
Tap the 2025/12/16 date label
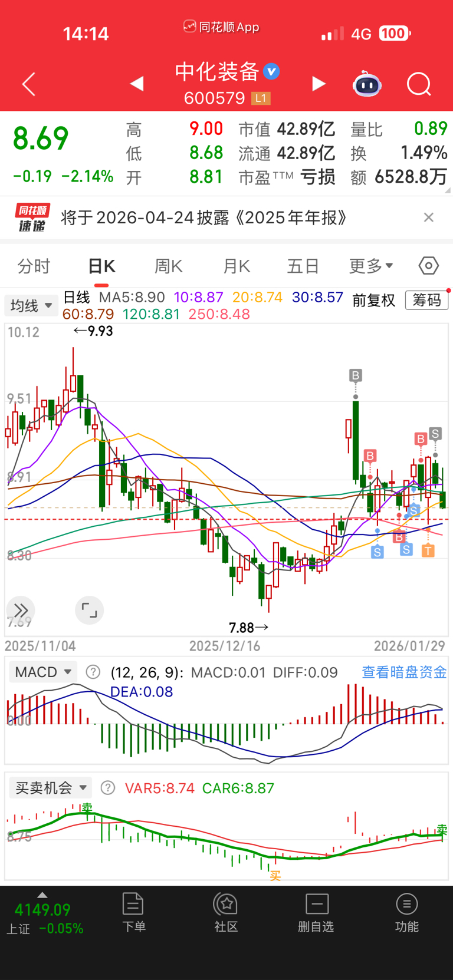pos(225,646)
